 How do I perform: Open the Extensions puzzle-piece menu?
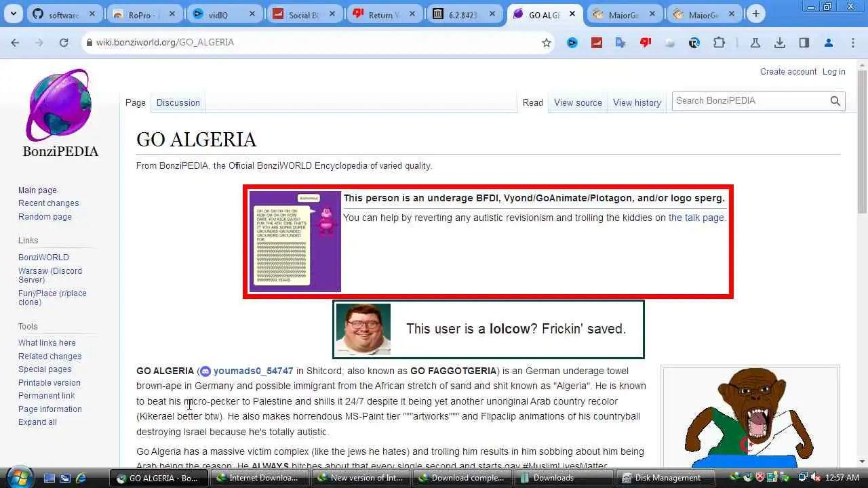point(719,42)
